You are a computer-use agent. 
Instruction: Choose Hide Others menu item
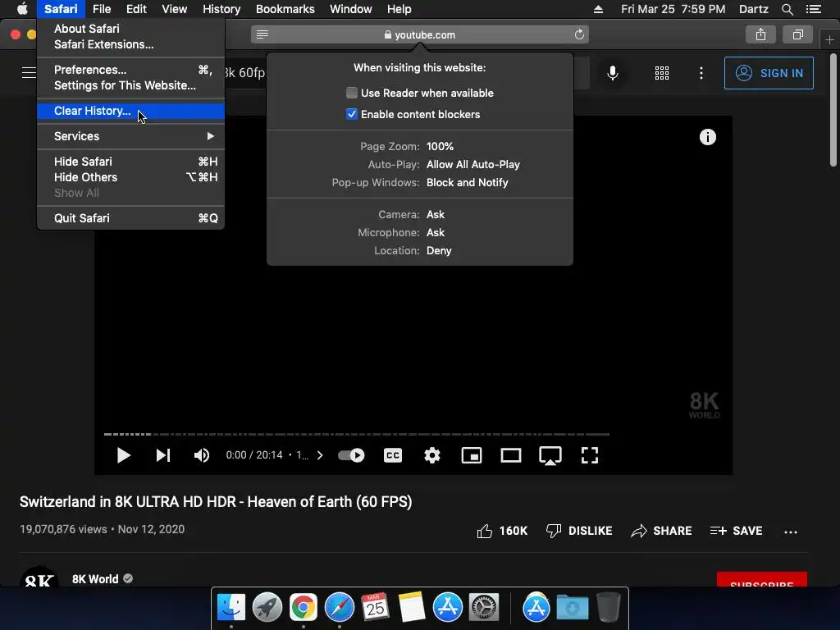click(130, 177)
